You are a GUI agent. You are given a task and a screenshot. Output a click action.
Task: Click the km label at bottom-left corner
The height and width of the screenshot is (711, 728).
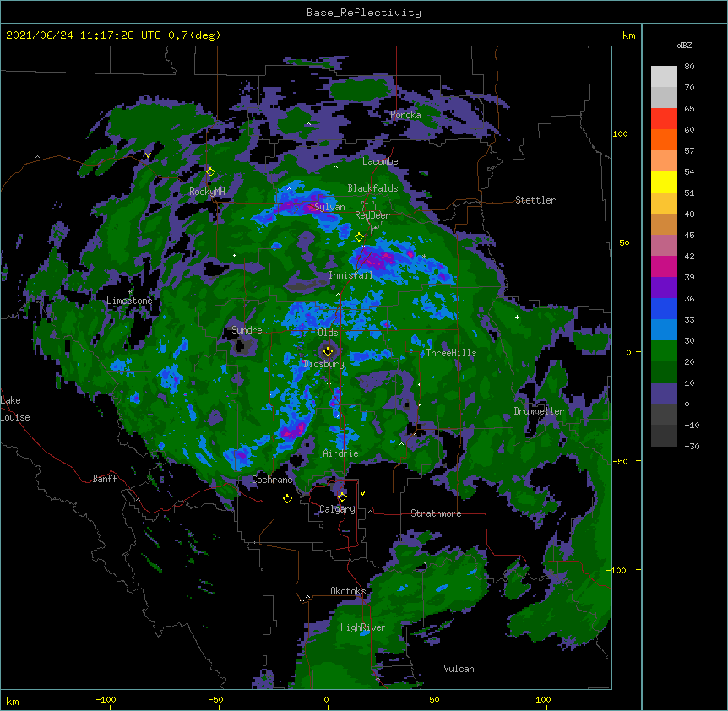pos(13,701)
